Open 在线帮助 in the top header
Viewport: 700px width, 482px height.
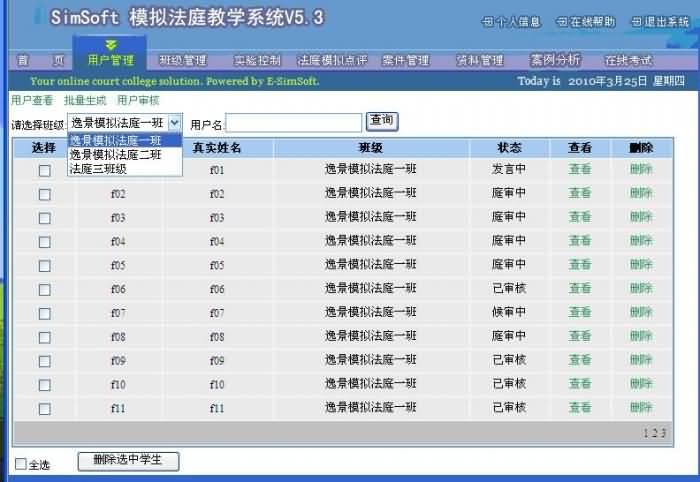586,21
